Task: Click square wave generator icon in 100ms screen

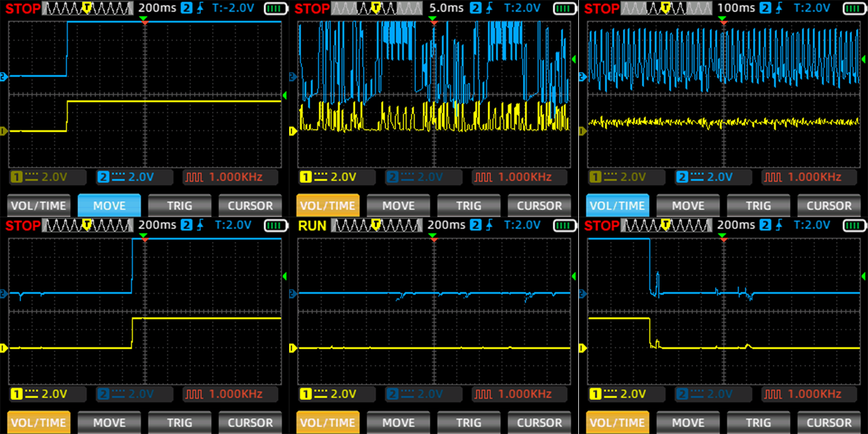Action: click(x=773, y=177)
